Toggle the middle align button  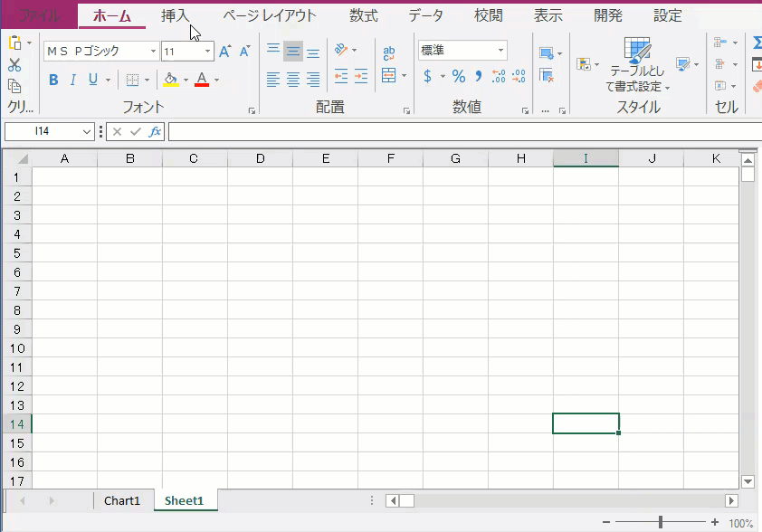pos(293,52)
